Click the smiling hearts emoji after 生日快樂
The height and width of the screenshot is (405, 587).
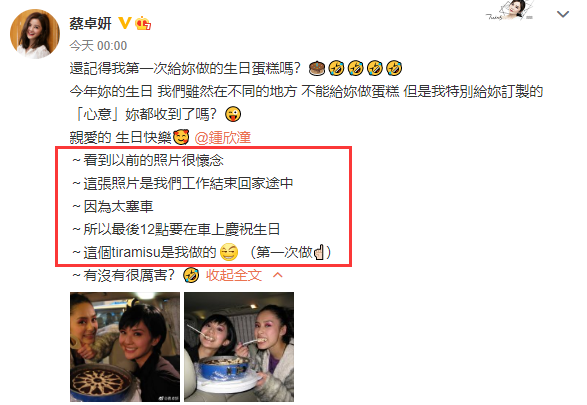pos(181,137)
